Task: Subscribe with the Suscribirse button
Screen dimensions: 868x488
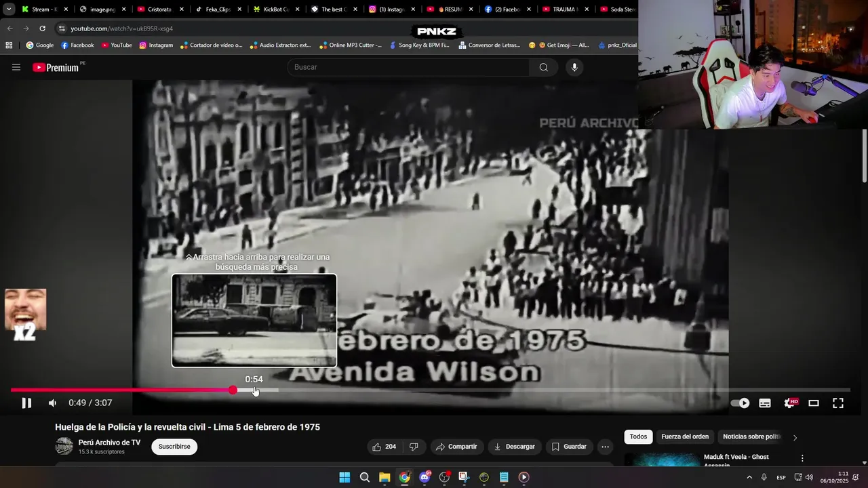Action: tap(174, 447)
